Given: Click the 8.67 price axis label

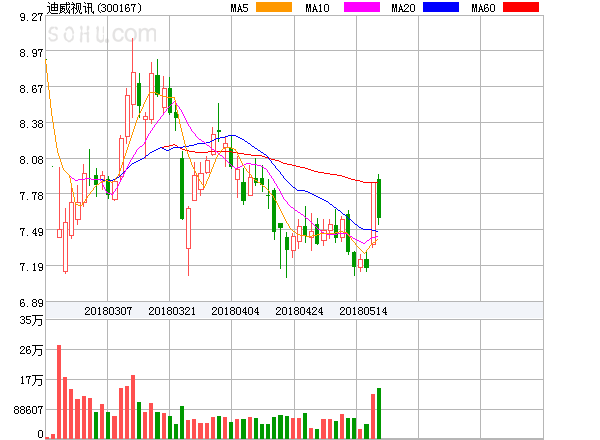Looking at the screenshot, I should coord(31,89).
